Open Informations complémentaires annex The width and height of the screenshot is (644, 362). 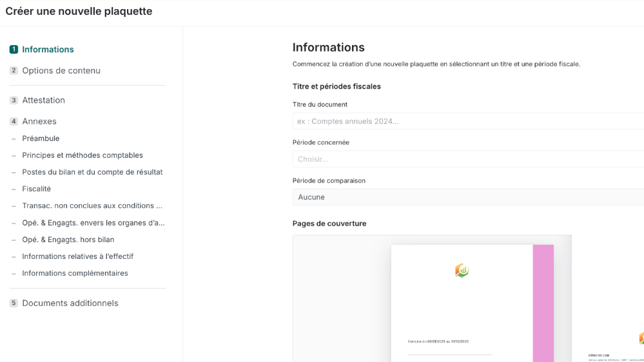[75, 273]
